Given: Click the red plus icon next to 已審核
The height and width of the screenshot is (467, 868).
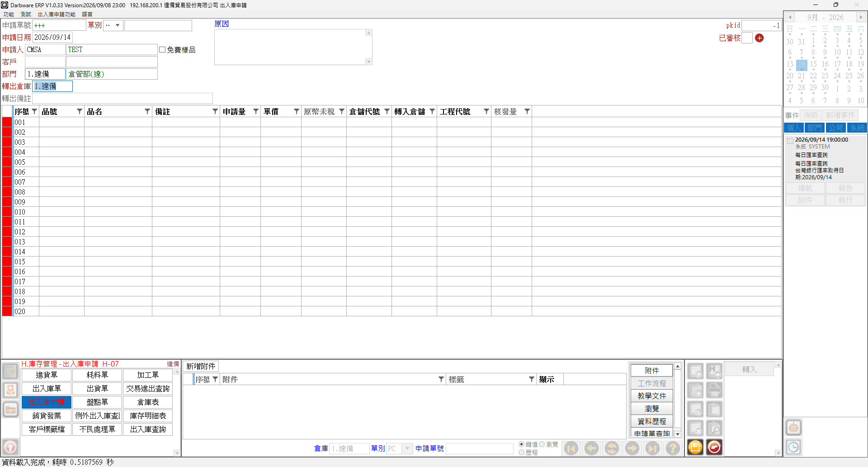Looking at the screenshot, I should 759,38.
